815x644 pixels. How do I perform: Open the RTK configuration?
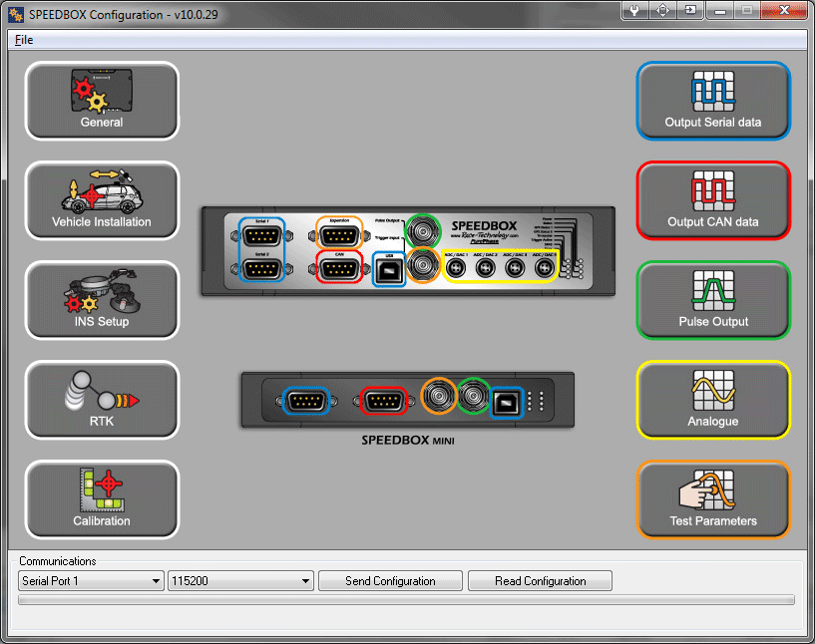tap(102, 400)
